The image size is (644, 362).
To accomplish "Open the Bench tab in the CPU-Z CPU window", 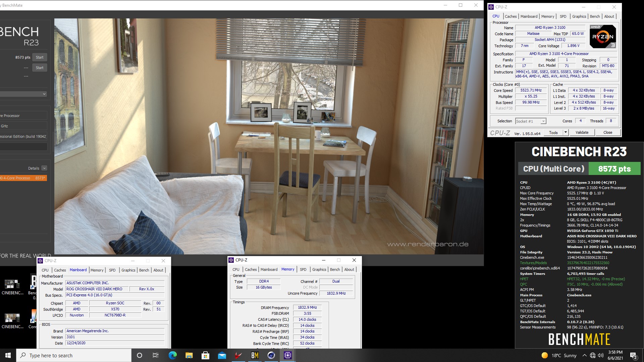I will click(595, 16).
